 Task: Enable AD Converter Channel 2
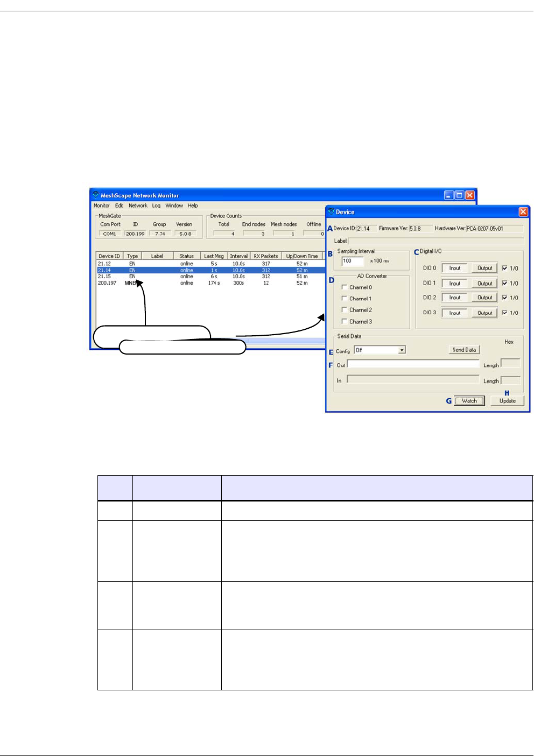[x=345, y=310]
